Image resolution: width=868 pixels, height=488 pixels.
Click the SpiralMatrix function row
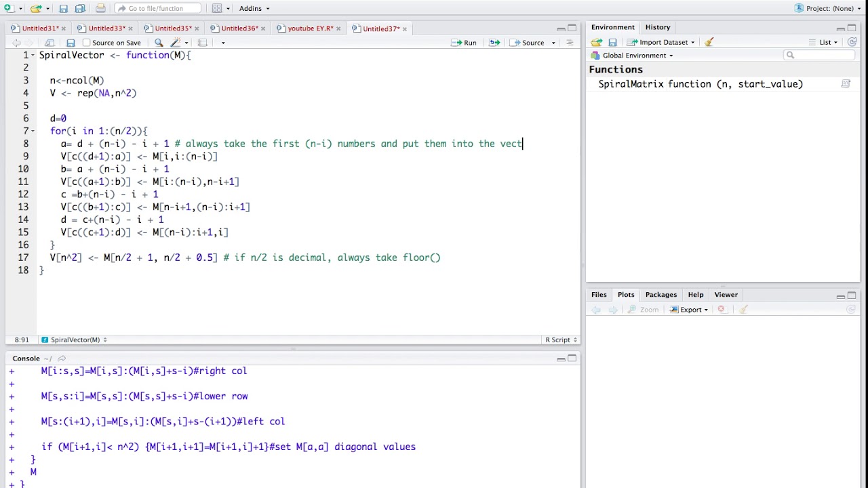click(x=723, y=84)
